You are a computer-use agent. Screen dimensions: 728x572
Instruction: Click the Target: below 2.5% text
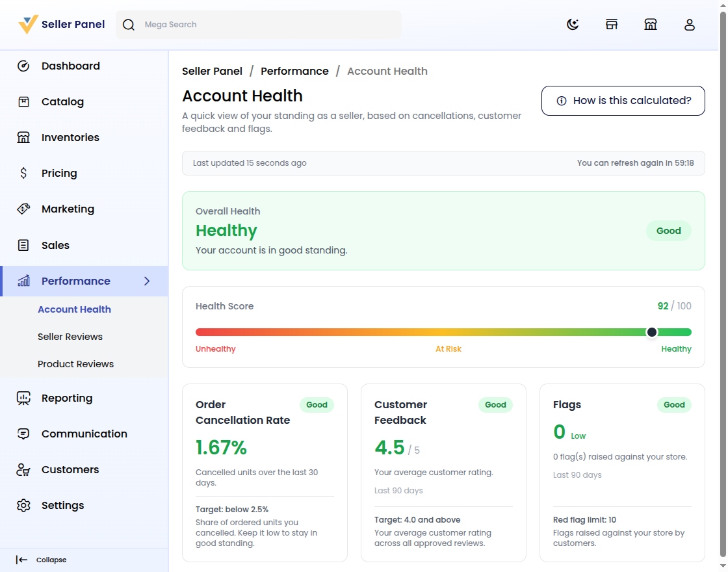pos(231,510)
